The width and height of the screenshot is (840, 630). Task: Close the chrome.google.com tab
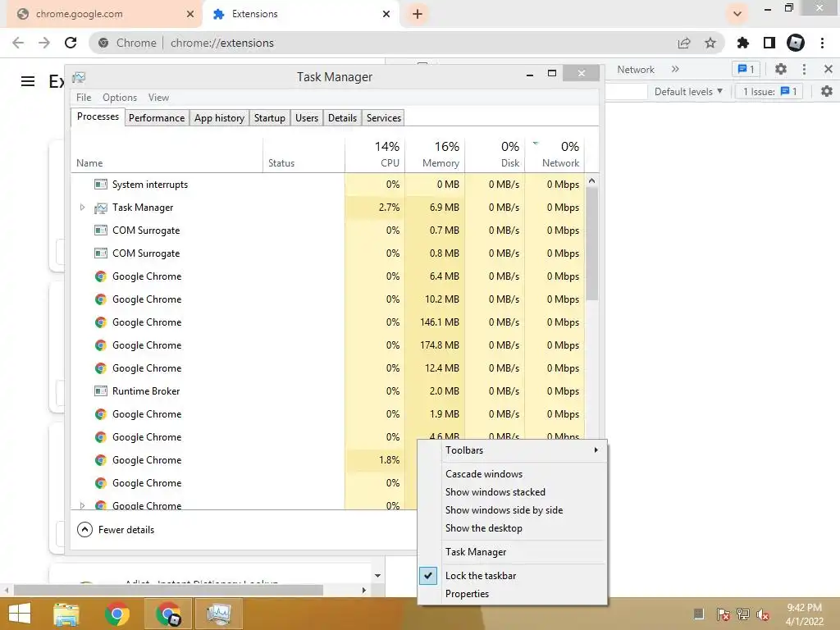[x=190, y=14]
